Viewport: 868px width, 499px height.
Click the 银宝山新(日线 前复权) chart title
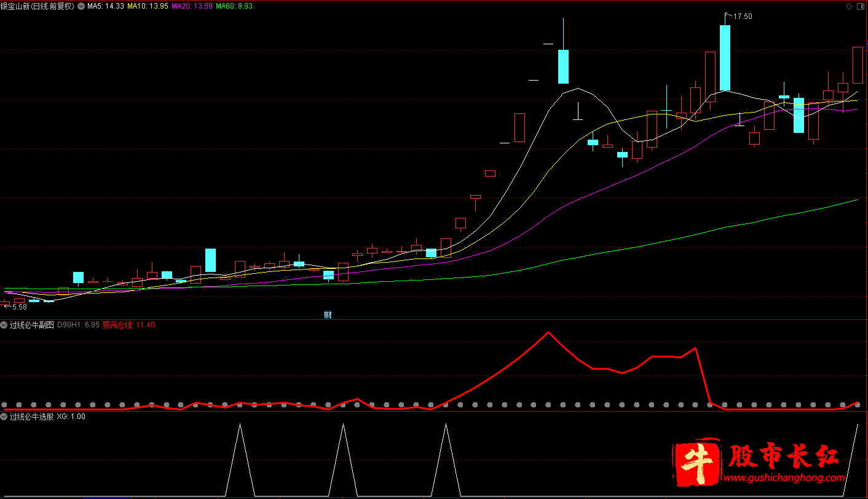[x=37, y=6]
